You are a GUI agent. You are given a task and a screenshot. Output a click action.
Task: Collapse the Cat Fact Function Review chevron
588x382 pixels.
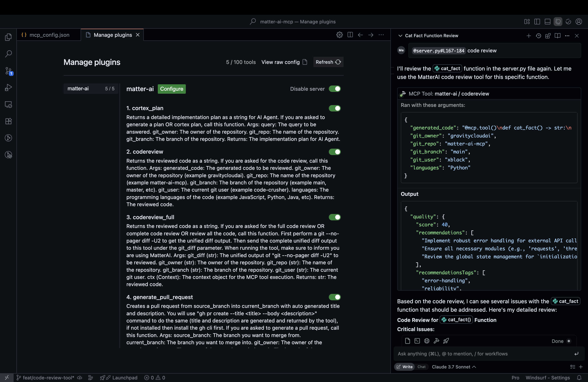pyautogui.click(x=400, y=36)
